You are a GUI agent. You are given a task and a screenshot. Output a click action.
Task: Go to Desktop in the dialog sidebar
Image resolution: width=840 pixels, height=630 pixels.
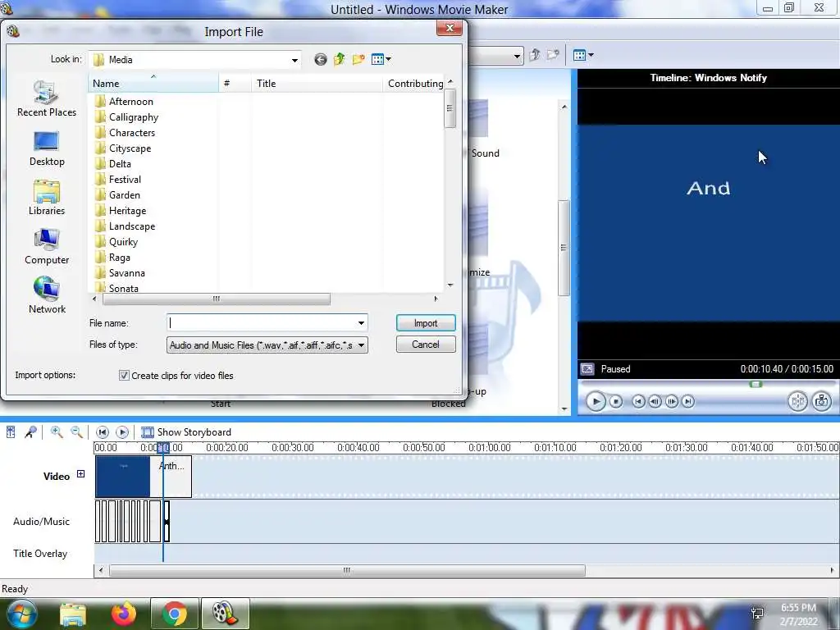(x=47, y=148)
